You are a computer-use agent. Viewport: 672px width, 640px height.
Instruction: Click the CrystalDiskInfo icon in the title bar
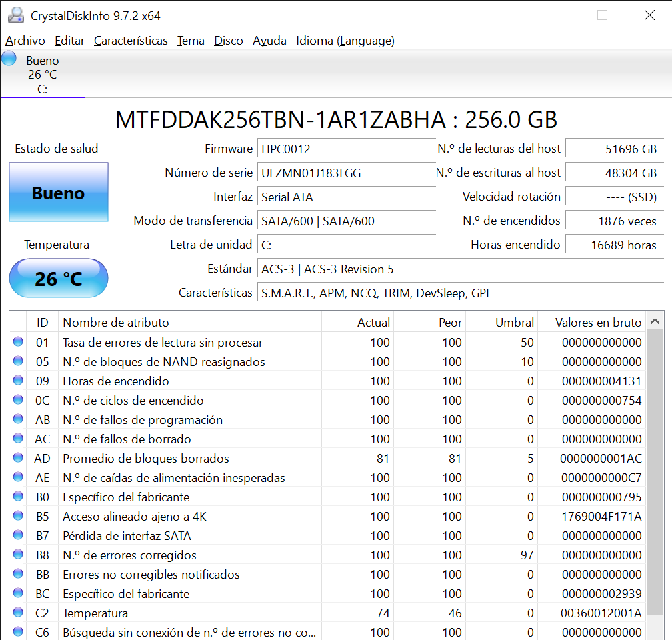click(15, 15)
